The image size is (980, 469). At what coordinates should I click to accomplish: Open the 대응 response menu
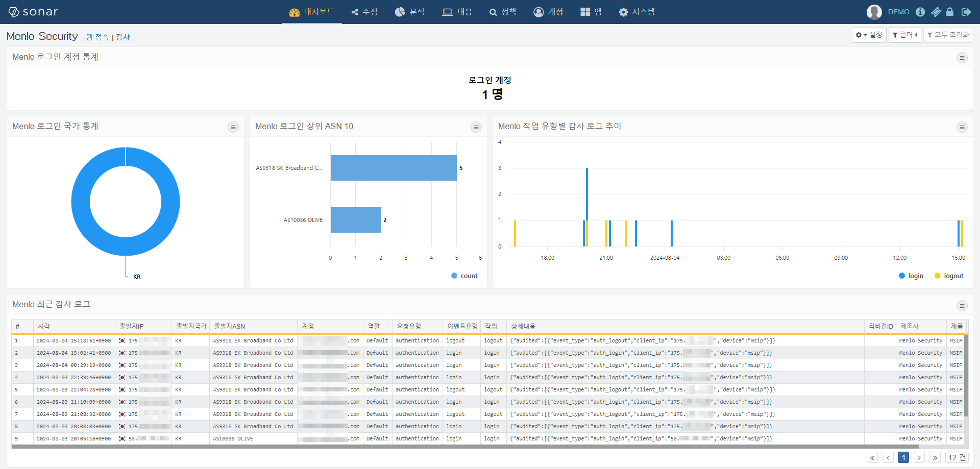[x=457, y=12]
